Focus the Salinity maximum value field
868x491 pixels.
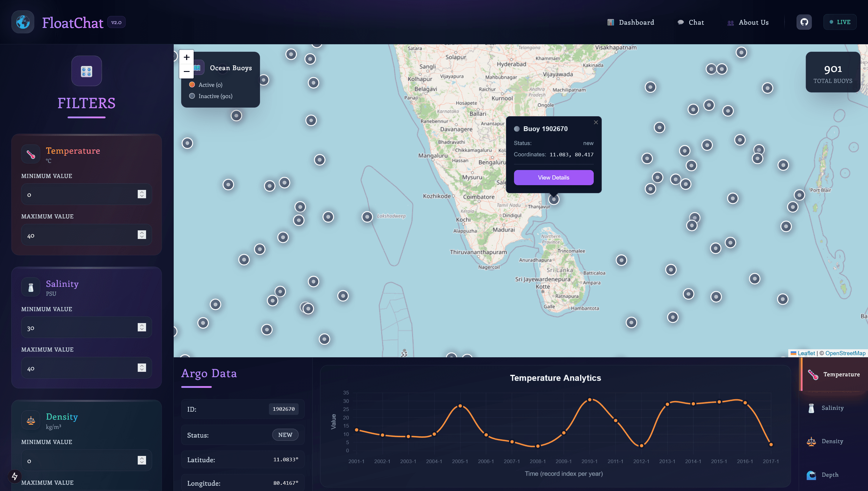86,368
